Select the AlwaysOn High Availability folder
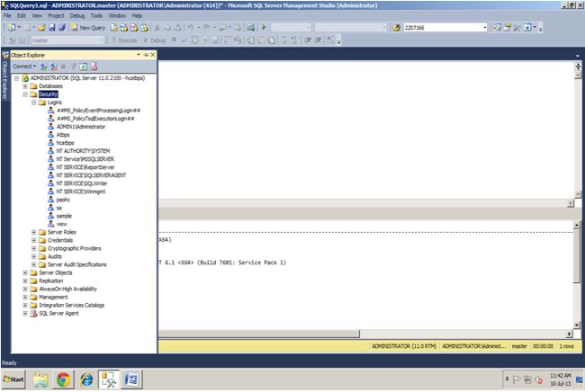 tap(67, 290)
